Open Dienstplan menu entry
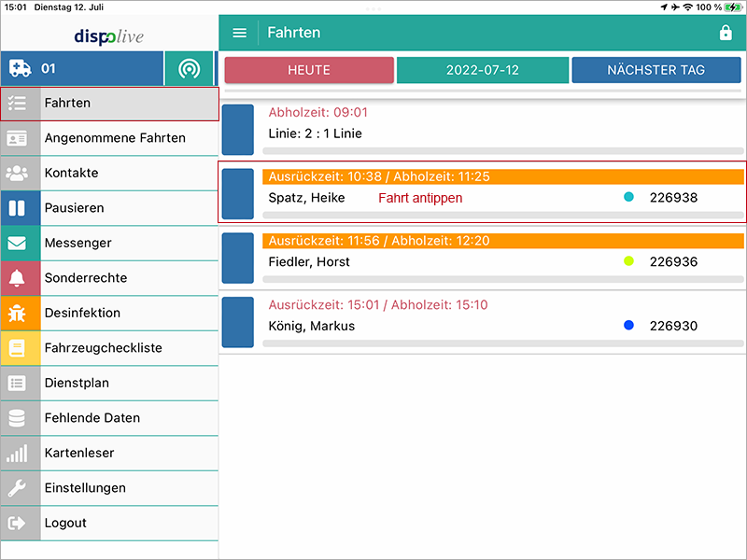The image size is (747, 560). pyautogui.click(x=109, y=384)
